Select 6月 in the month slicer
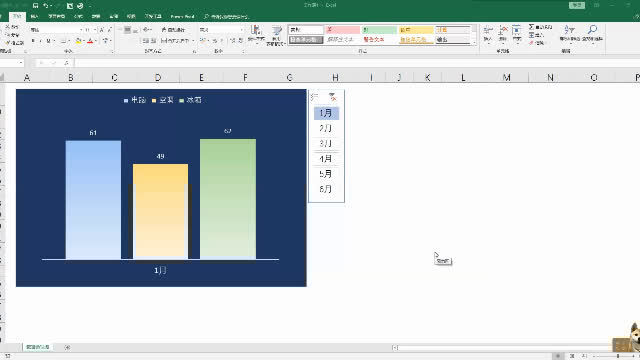The width and height of the screenshot is (640, 360). coord(326,189)
